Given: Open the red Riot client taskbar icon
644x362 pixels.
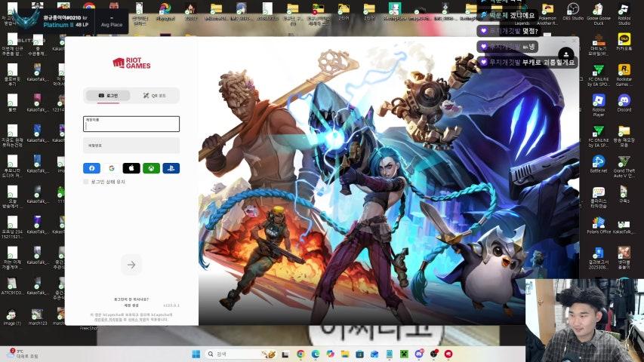Looking at the screenshot, I should tap(448, 354).
